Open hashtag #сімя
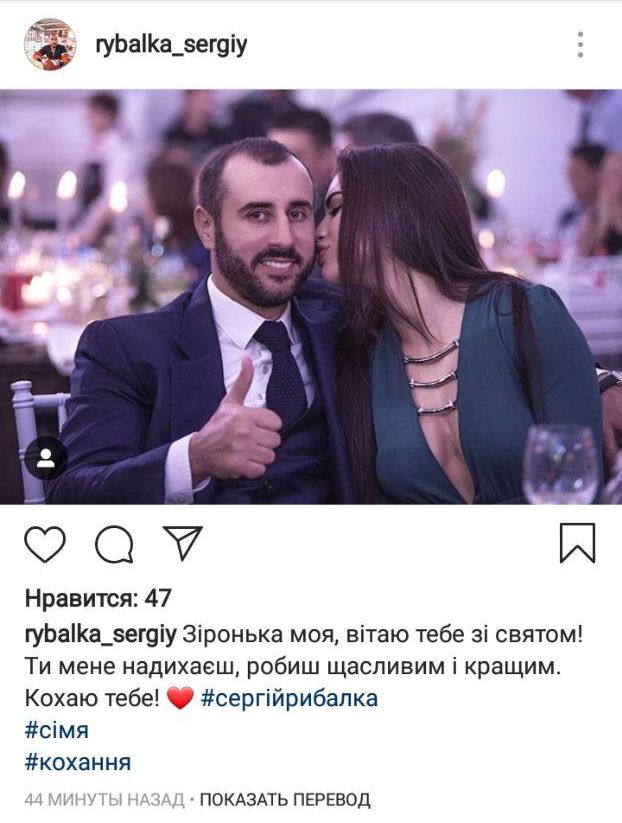Image resolution: width=622 pixels, height=823 pixels. (57, 731)
